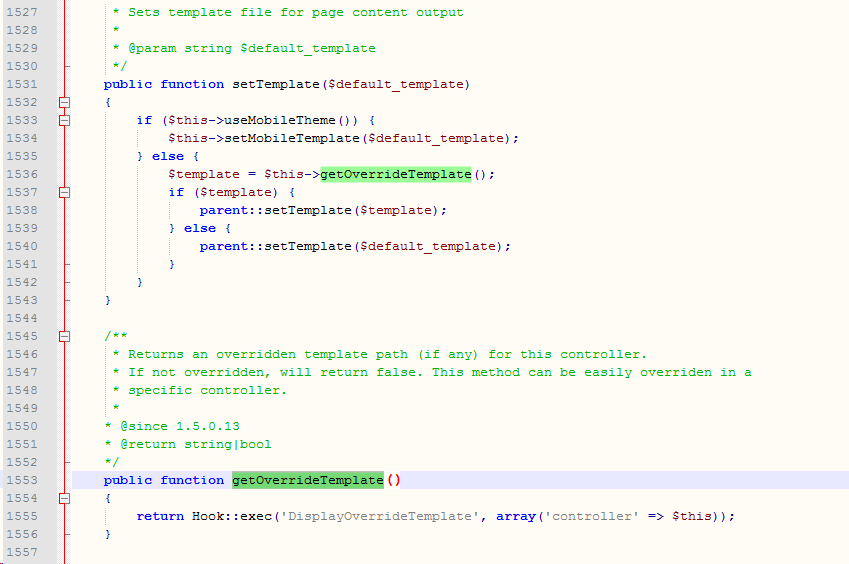Click useMobileTheme on line 1533

click(x=280, y=120)
